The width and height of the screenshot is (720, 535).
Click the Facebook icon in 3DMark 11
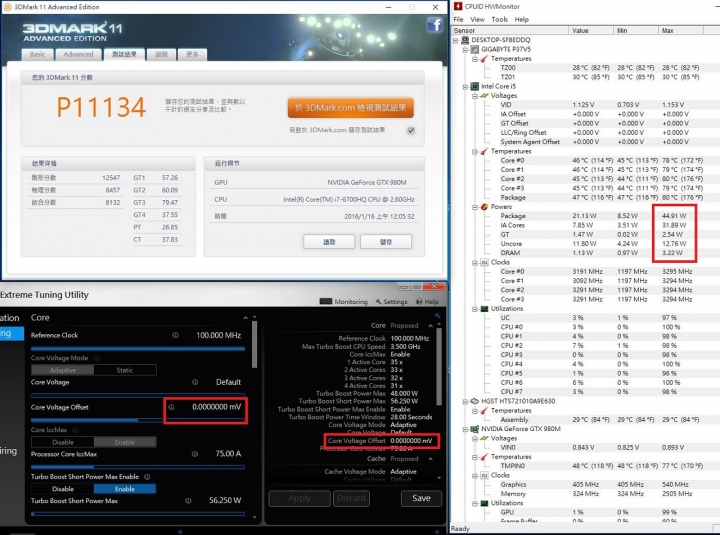pos(434,24)
